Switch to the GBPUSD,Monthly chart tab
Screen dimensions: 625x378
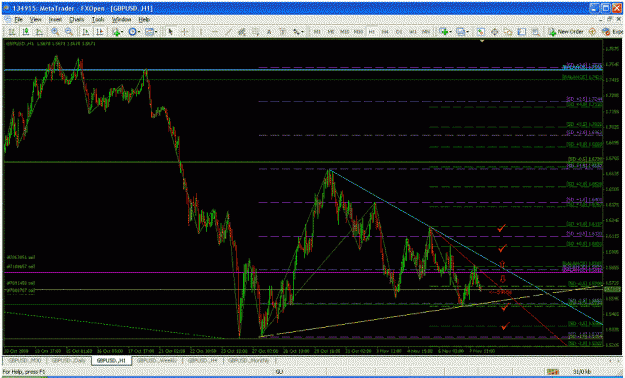coord(249,361)
